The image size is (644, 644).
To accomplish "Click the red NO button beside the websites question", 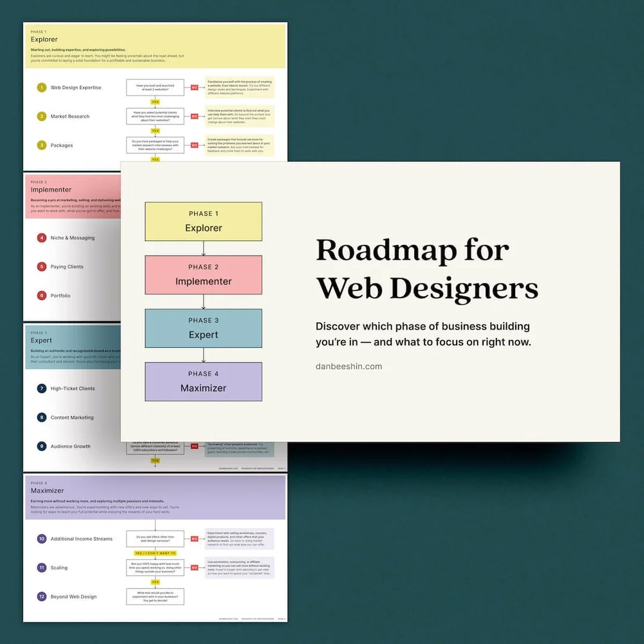I will (x=195, y=87).
